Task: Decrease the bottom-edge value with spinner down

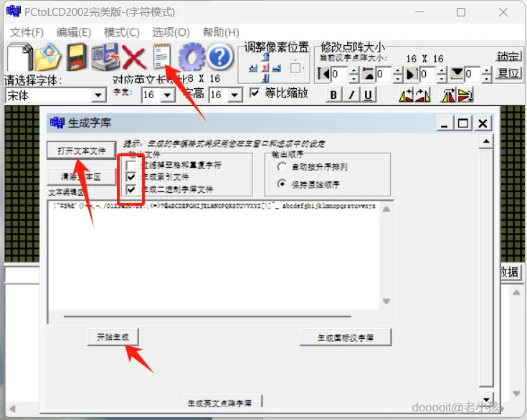Action: (487, 78)
